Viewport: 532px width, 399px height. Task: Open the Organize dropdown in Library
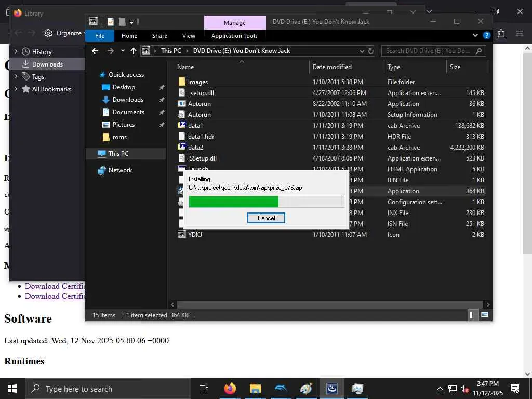point(64,33)
